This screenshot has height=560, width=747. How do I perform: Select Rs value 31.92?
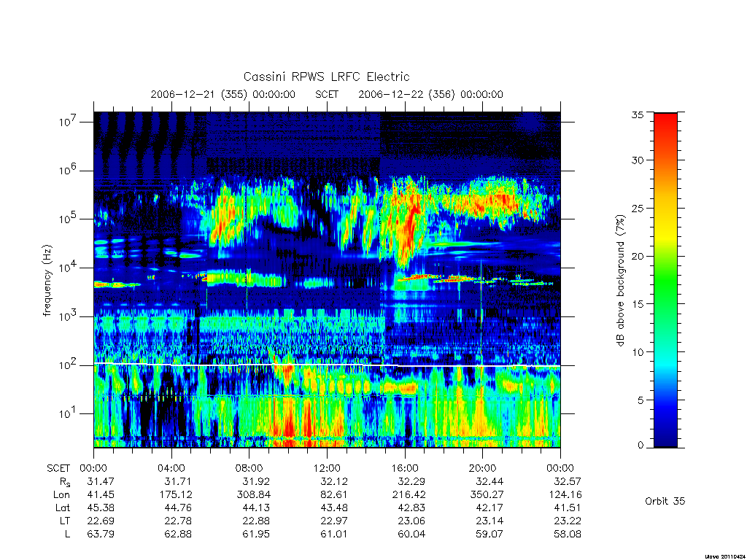pyautogui.click(x=256, y=481)
